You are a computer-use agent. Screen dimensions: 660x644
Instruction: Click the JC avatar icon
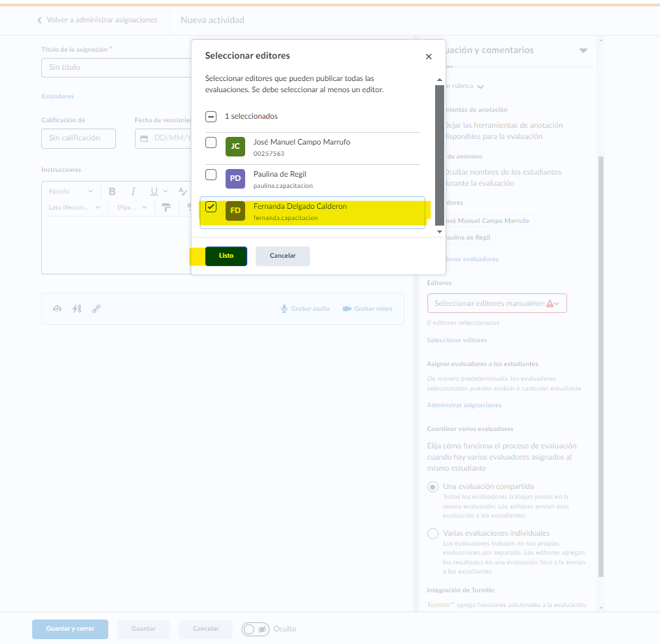235,147
